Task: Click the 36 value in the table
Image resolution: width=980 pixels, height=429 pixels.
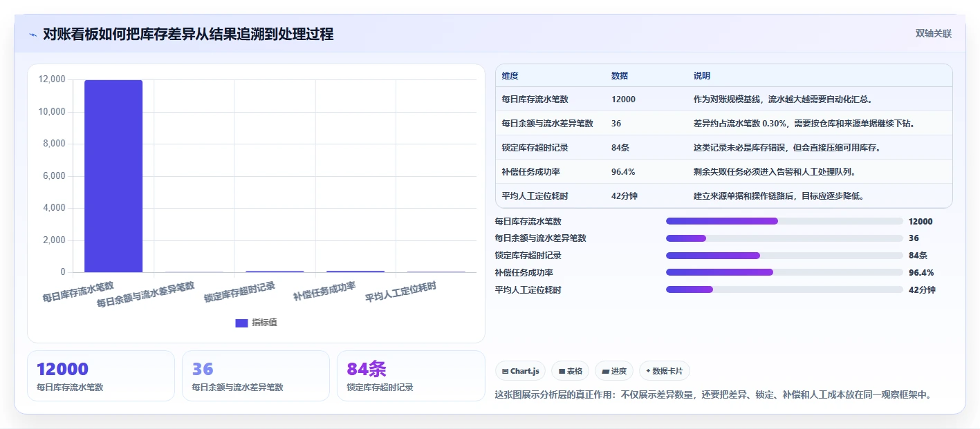Action: 616,123
